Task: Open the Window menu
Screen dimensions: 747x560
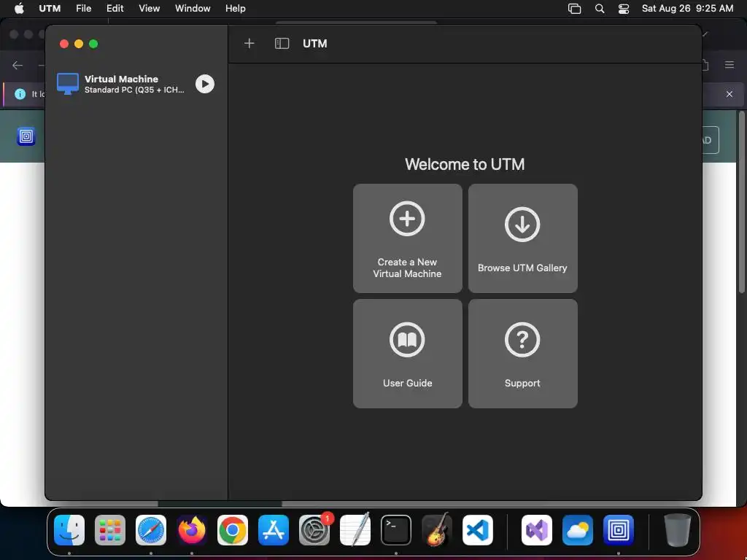Action: pos(193,9)
